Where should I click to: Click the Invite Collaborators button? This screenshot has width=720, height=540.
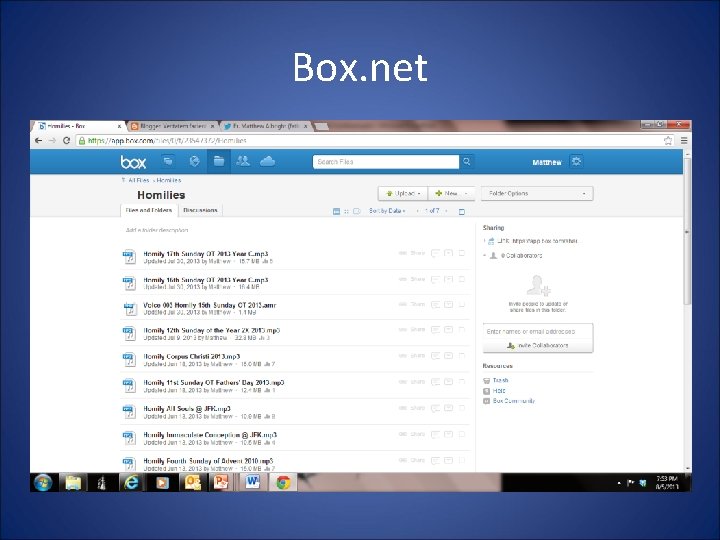tap(538, 345)
